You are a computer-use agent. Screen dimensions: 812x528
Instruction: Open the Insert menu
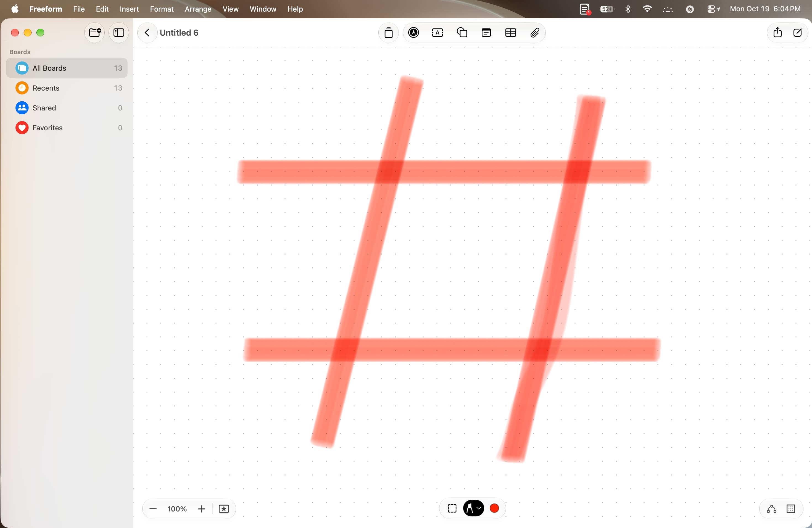point(129,9)
